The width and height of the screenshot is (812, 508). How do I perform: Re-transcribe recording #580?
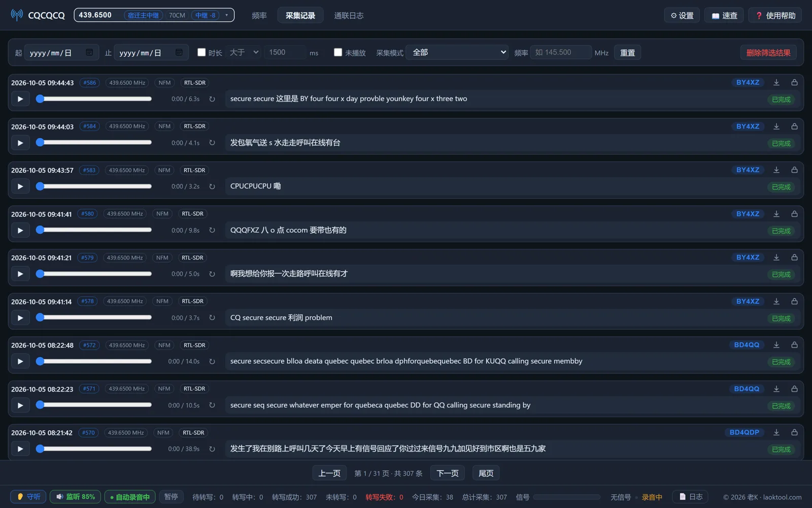212,230
